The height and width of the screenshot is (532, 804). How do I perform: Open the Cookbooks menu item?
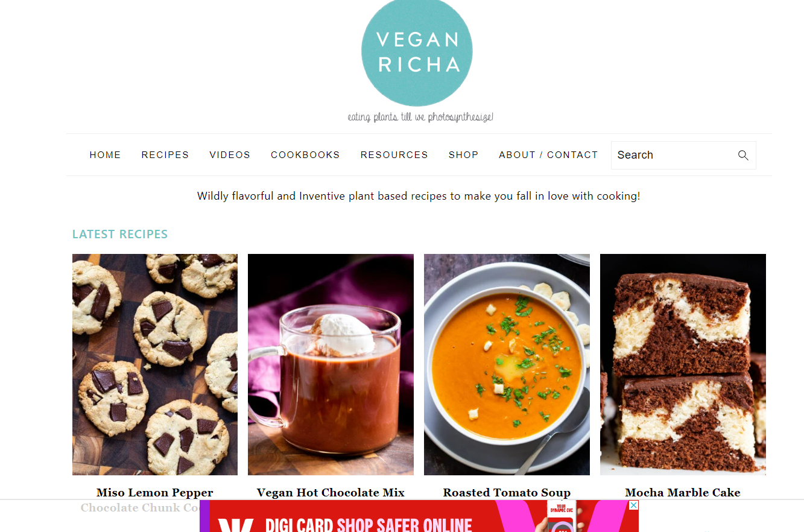305,155
